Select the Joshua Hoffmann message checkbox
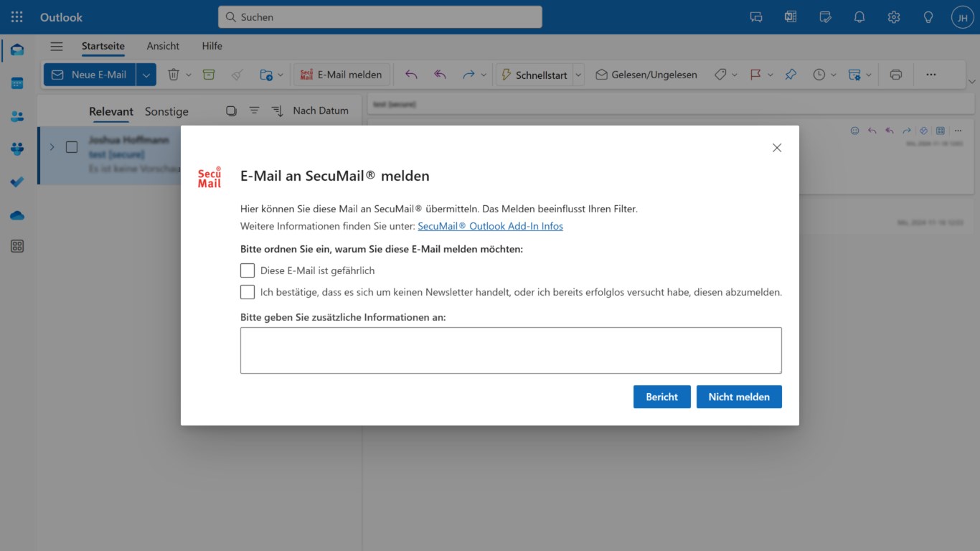This screenshot has width=980, height=551. point(72,147)
